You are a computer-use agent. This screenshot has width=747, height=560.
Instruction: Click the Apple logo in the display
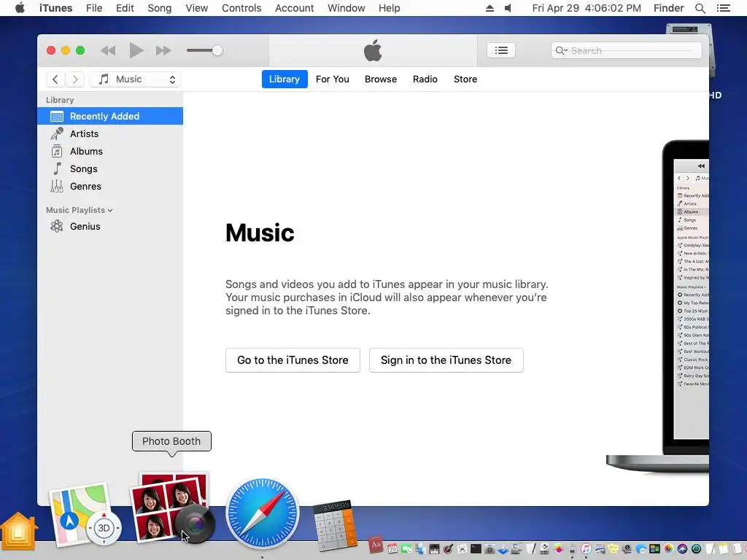[373, 50]
